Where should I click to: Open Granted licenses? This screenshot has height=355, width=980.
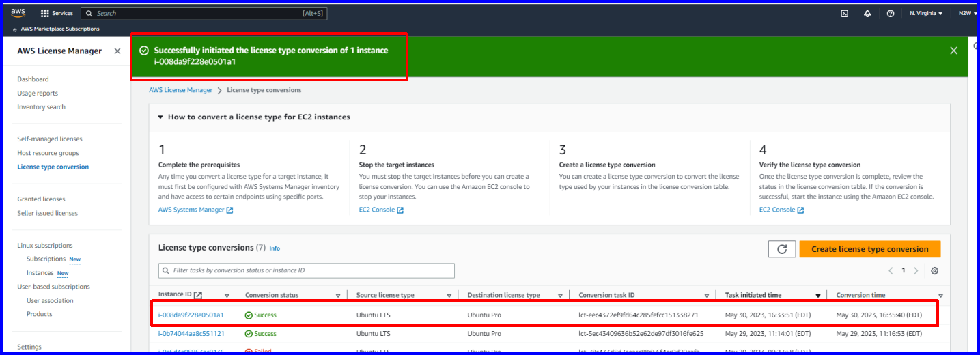coord(41,199)
